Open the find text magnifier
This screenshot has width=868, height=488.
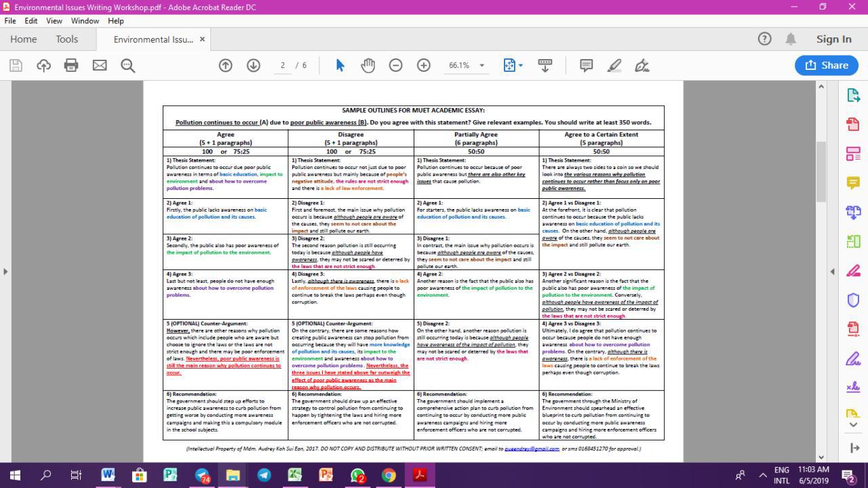pyautogui.click(x=127, y=65)
